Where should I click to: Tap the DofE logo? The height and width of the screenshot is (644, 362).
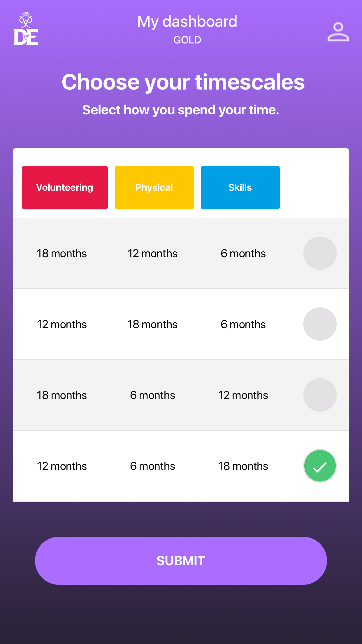(x=26, y=29)
